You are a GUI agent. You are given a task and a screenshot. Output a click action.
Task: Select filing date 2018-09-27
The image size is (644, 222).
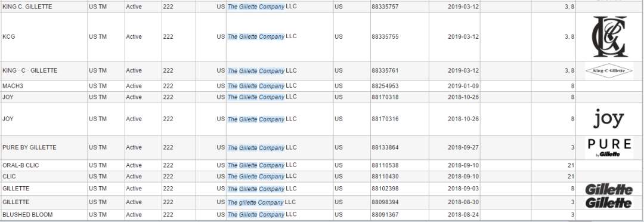pos(463,147)
